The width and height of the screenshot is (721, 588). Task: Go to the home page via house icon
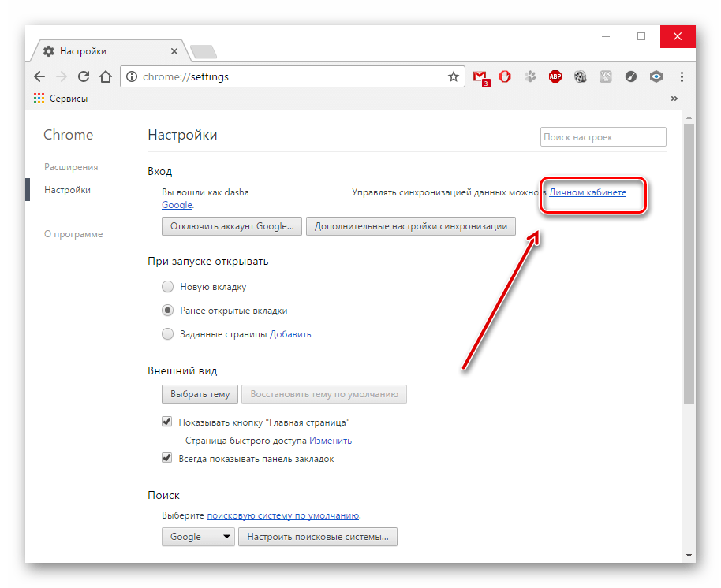point(106,76)
